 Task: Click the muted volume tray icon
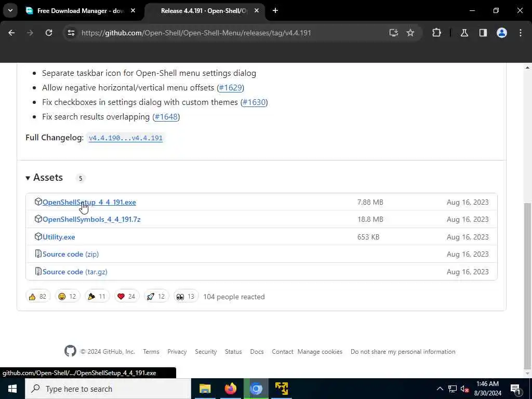[x=465, y=389]
